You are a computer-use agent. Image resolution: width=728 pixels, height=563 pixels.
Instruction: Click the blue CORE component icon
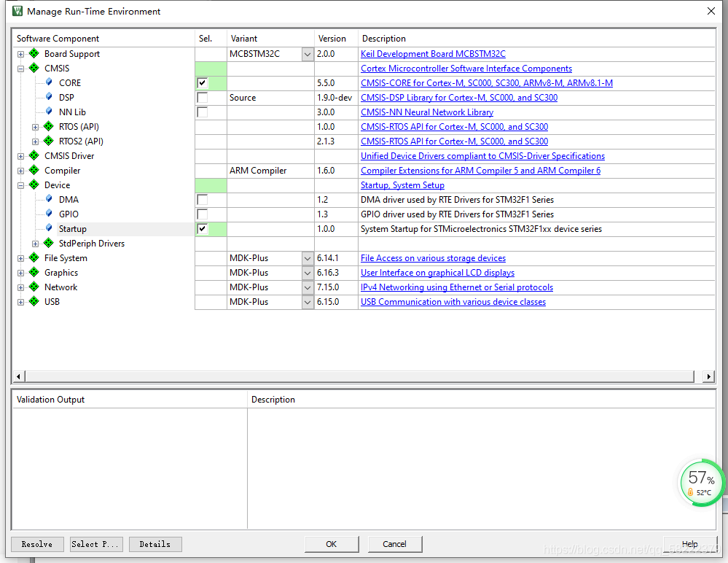[49, 82]
